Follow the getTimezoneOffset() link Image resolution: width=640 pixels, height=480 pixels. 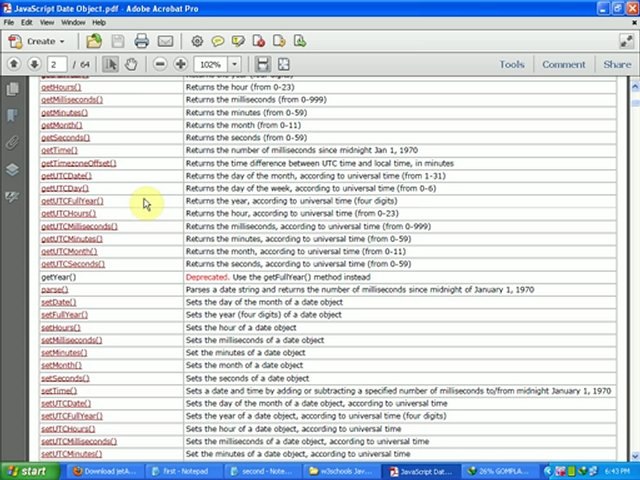[79, 163]
